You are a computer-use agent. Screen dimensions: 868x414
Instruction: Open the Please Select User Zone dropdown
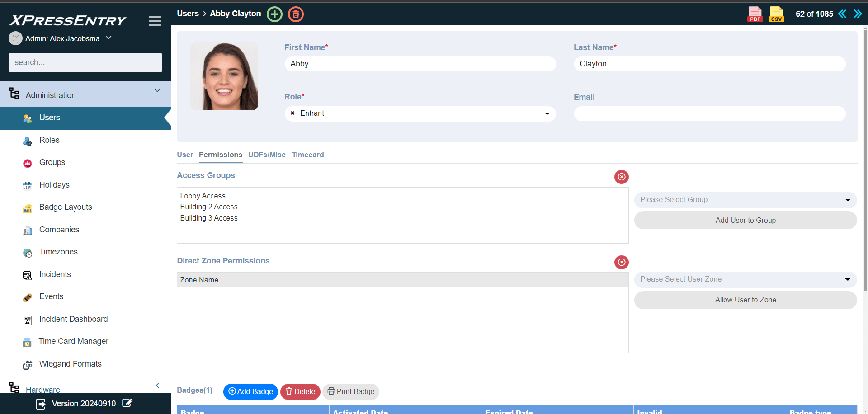tap(745, 279)
